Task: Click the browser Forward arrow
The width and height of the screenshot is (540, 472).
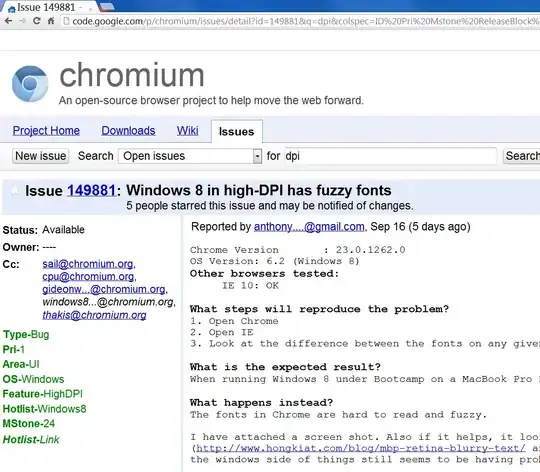Action: (22, 21)
